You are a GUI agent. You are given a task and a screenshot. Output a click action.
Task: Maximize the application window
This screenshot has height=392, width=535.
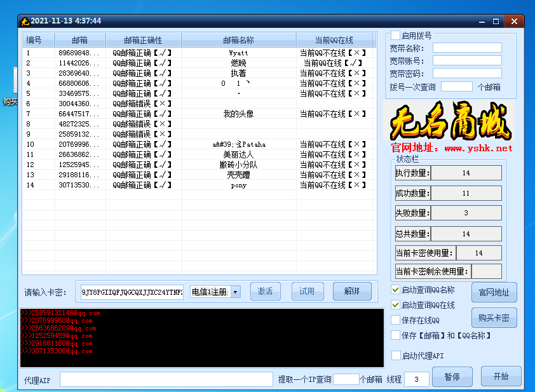496,22
